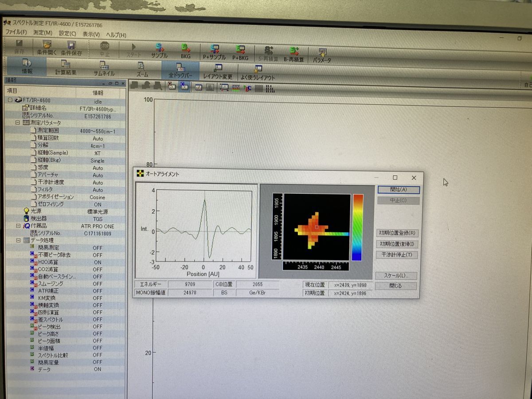The image size is (532, 399).
Task: Click 閉じる in the alignment dialog
Action: (x=396, y=286)
